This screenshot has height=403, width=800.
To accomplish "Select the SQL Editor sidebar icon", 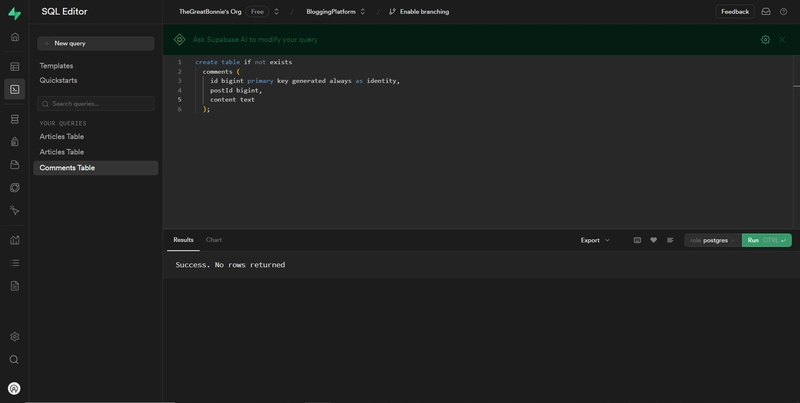I will coord(14,89).
